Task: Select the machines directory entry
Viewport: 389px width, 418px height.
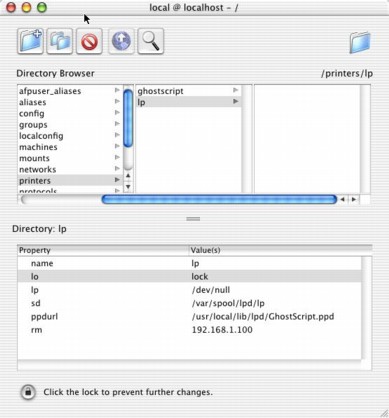Action: pos(38,147)
